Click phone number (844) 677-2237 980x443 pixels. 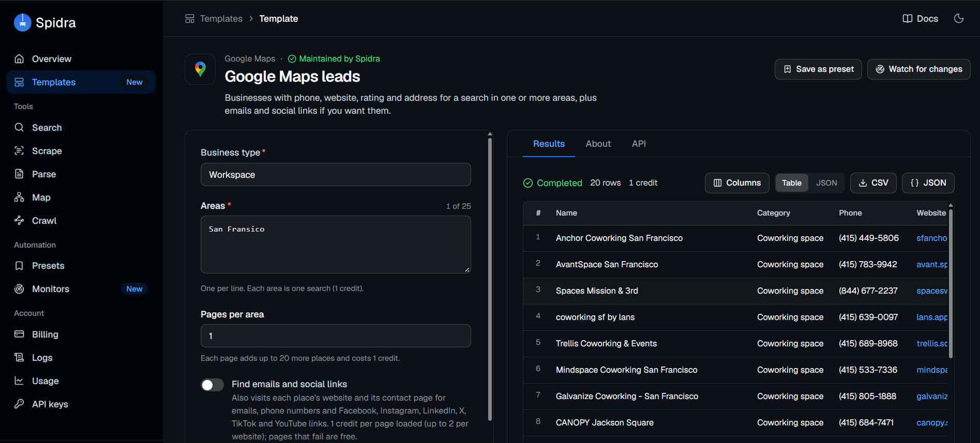point(868,291)
